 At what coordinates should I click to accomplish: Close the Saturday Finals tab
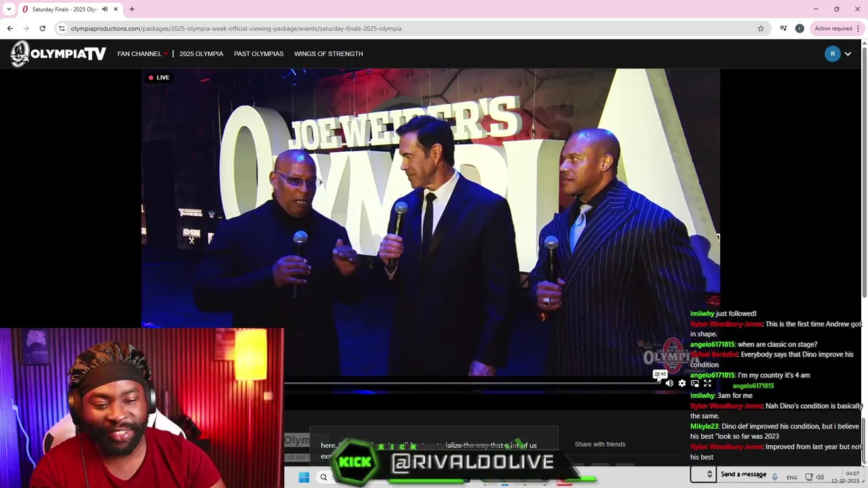coord(116,9)
